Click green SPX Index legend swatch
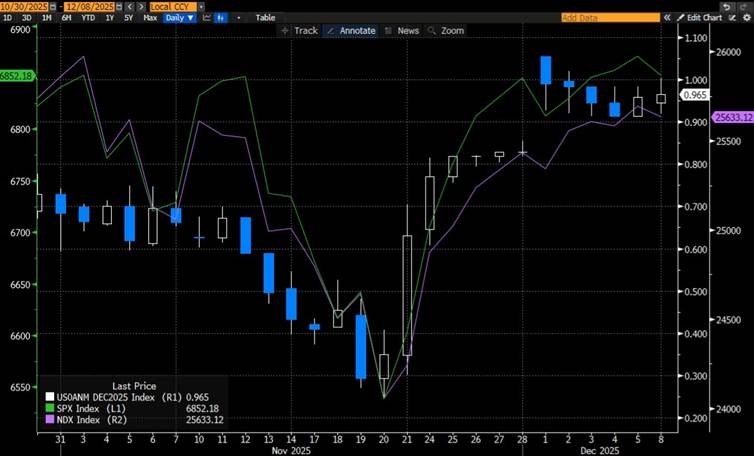754x456 pixels. click(50, 408)
